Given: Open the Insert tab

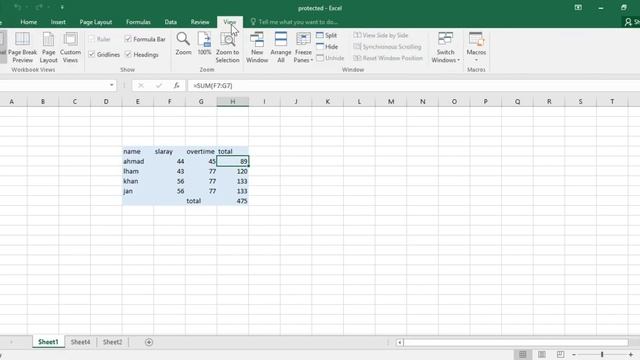Looking at the screenshot, I should [58, 22].
